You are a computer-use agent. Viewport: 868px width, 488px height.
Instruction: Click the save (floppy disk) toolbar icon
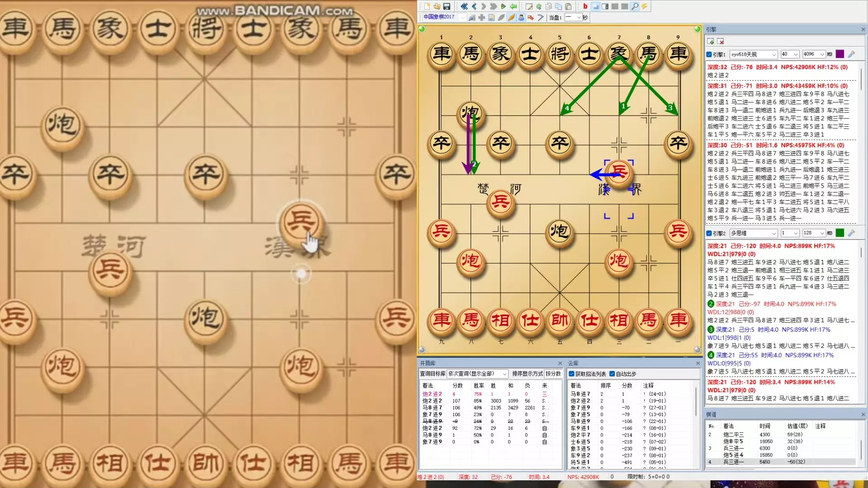[447, 6]
